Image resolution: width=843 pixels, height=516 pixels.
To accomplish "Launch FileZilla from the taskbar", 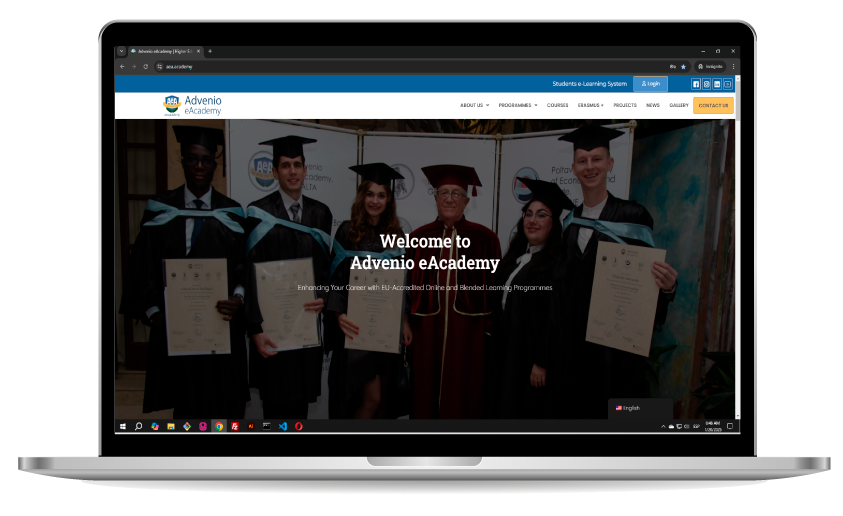I will pyautogui.click(x=235, y=426).
